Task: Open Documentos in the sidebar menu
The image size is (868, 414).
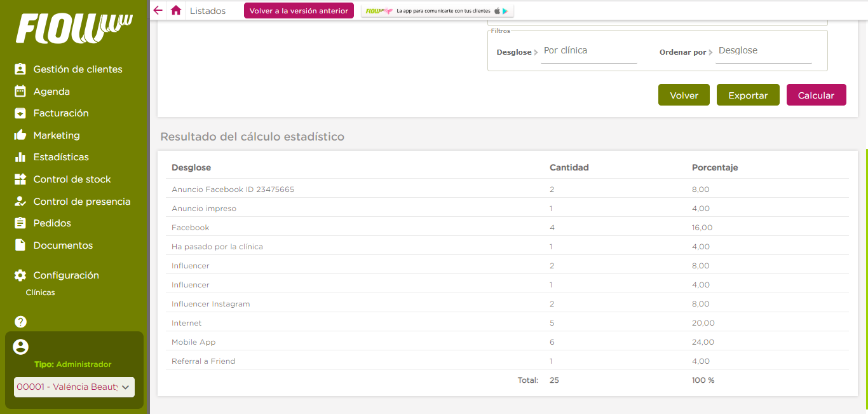Action: (63, 245)
